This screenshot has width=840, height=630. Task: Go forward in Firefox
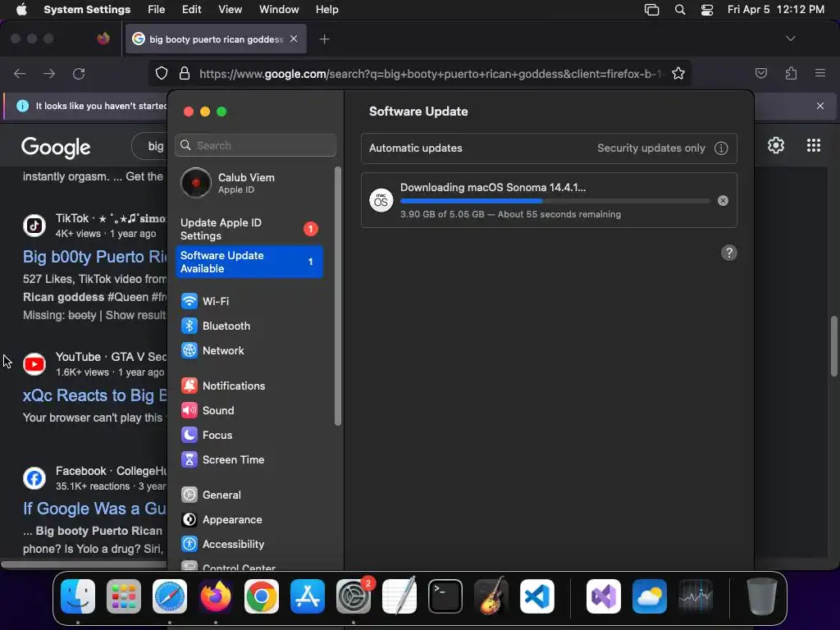pyautogui.click(x=49, y=74)
